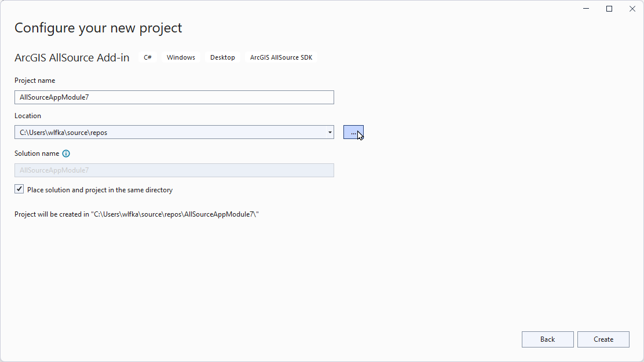Uncheck "Place solution and project in the same directory"
Image resolution: width=644 pixels, height=362 pixels.
click(x=19, y=188)
